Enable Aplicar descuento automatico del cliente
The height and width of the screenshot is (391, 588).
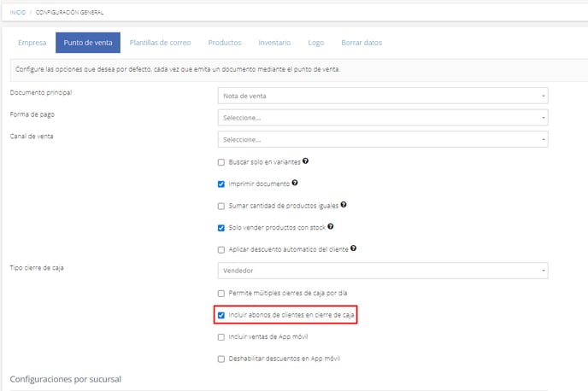coord(221,250)
